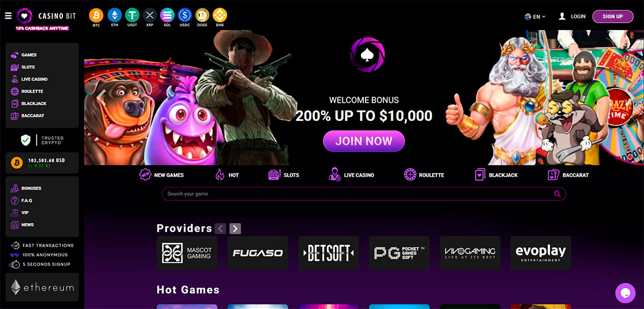
Task: Click the SIGN UP button
Action: coord(612,17)
